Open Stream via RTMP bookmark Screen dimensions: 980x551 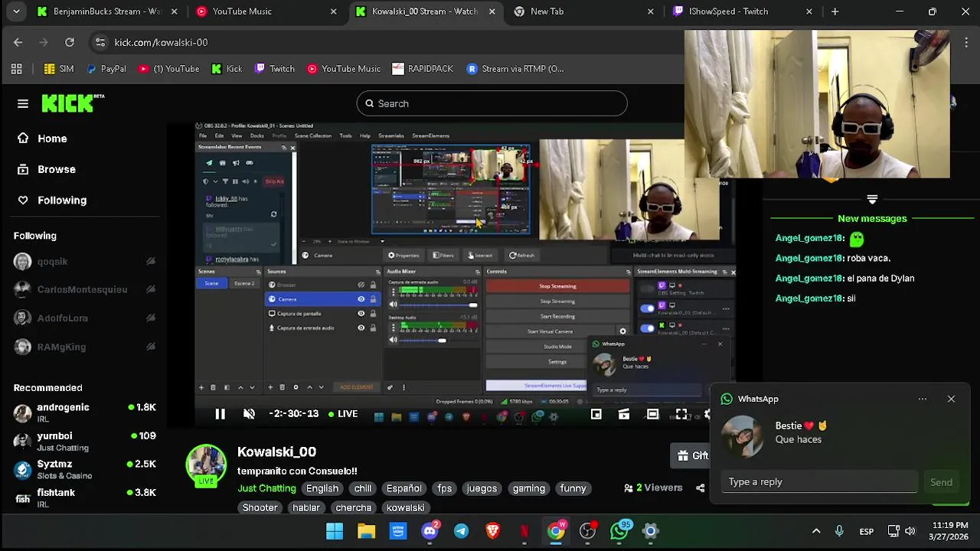[x=514, y=69]
